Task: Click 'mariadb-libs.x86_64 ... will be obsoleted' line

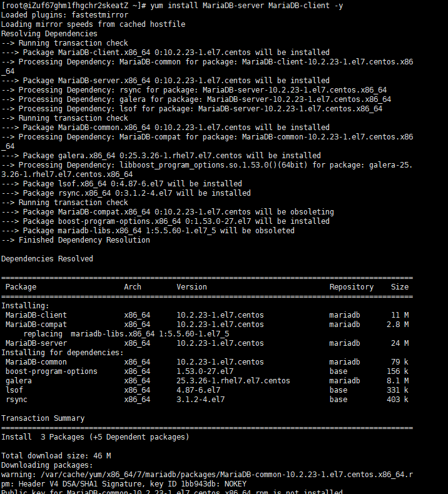Action: click(x=148, y=231)
